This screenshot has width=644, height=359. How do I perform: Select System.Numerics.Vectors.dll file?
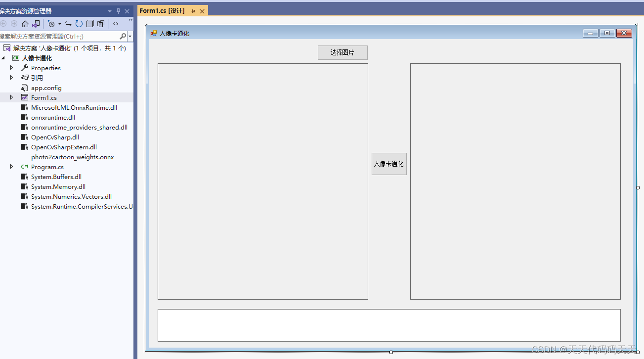(72, 196)
